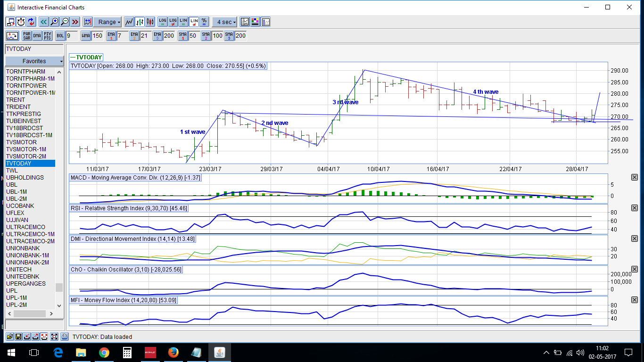The height and width of the screenshot is (362, 644).
Task: Click the export red up-arrow icon
Action: pyautogui.click(x=35, y=337)
